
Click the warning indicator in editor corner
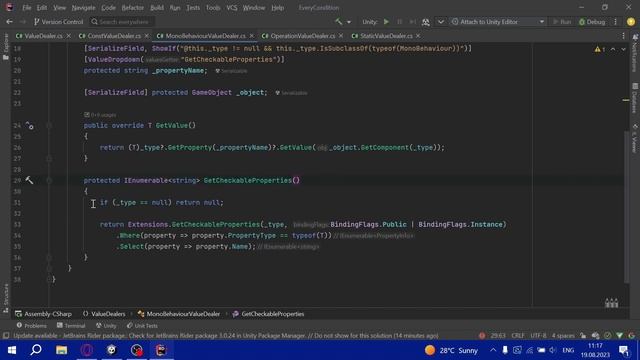[600, 49]
